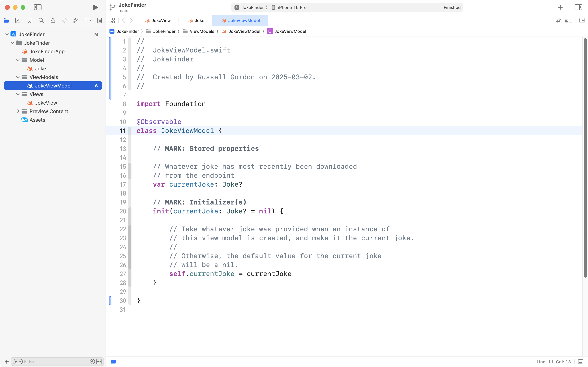Toggle the inspector panel visibility
Screen dimensions: 588x367
(578, 8)
